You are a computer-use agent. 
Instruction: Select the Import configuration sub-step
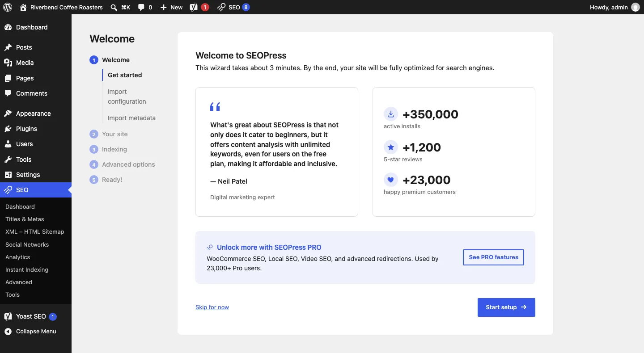[127, 97]
